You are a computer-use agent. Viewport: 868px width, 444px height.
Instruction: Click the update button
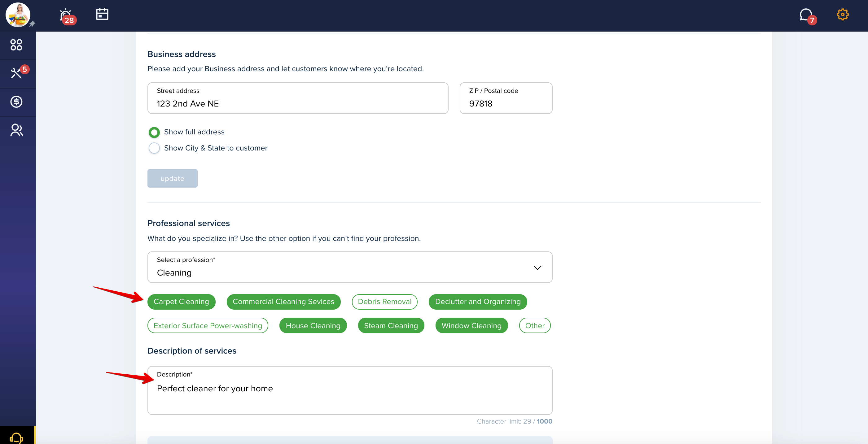[172, 179]
